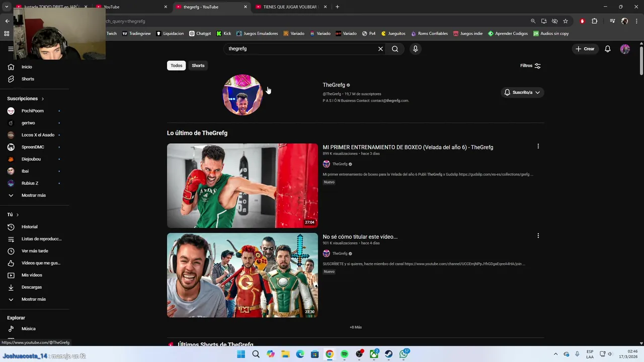This screenshot has height=362, width=644.
Task: Play the boxing training video thumbnail
Action: tap(243, 186)
